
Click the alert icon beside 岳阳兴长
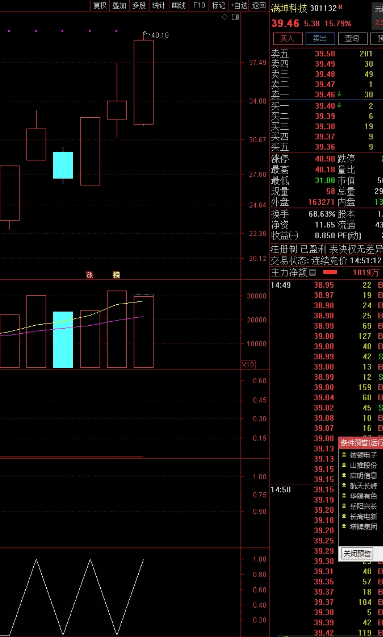click(344, 506)
